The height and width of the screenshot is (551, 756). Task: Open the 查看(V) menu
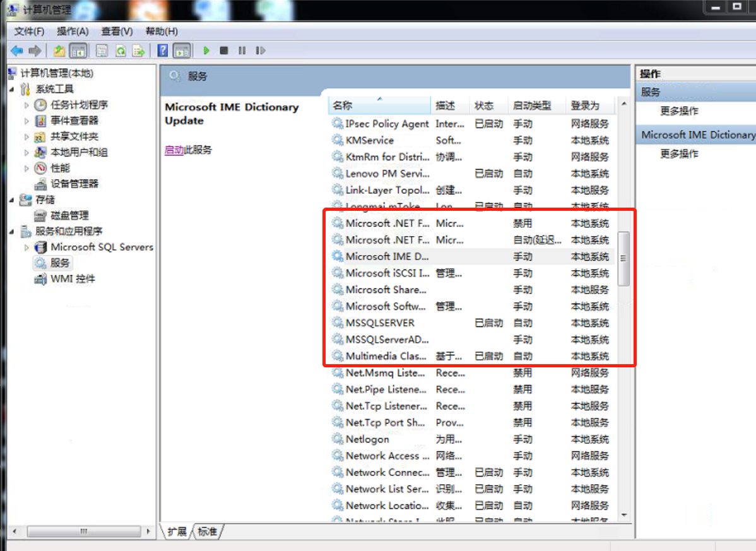pos(117,32)
